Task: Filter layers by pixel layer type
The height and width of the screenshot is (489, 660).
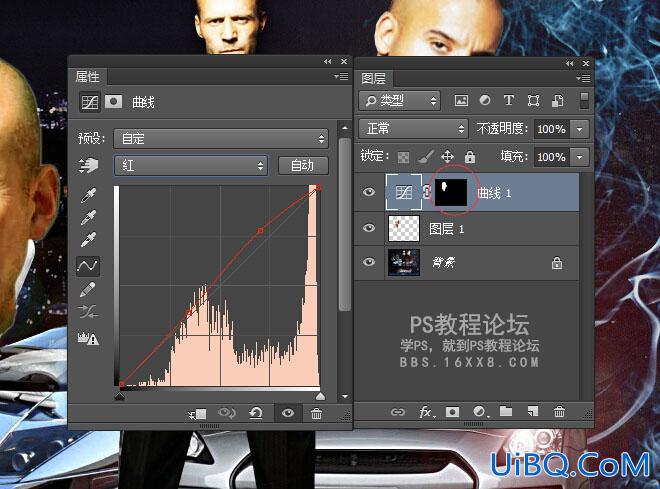Action: click(461, 101)
